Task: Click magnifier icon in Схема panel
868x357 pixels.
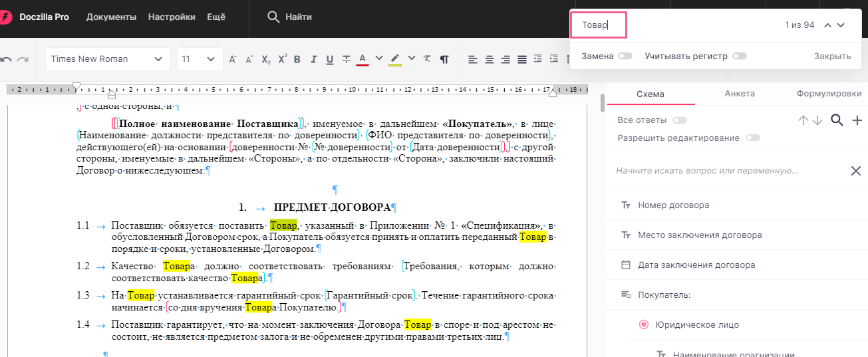Action: click(837, 120)
